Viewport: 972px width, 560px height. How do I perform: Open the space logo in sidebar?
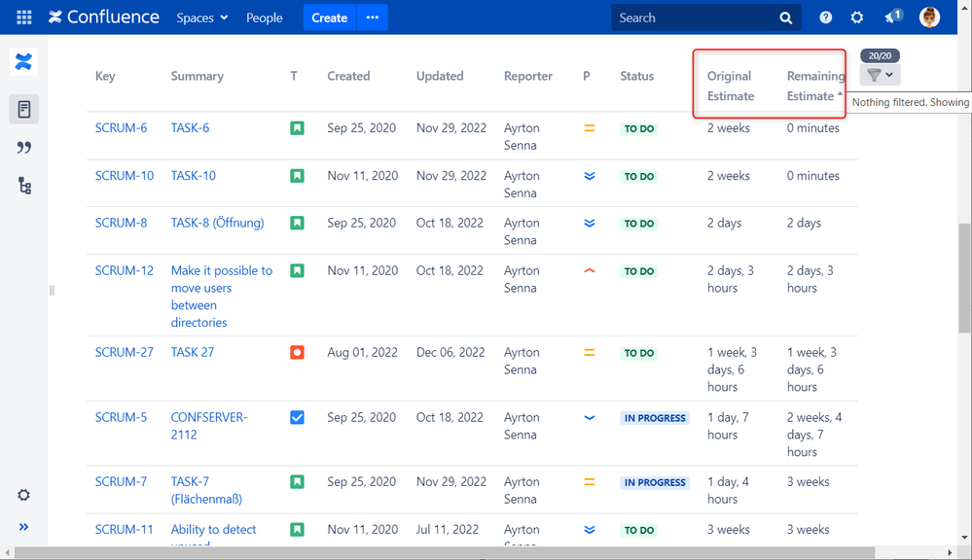click(23, 61)
